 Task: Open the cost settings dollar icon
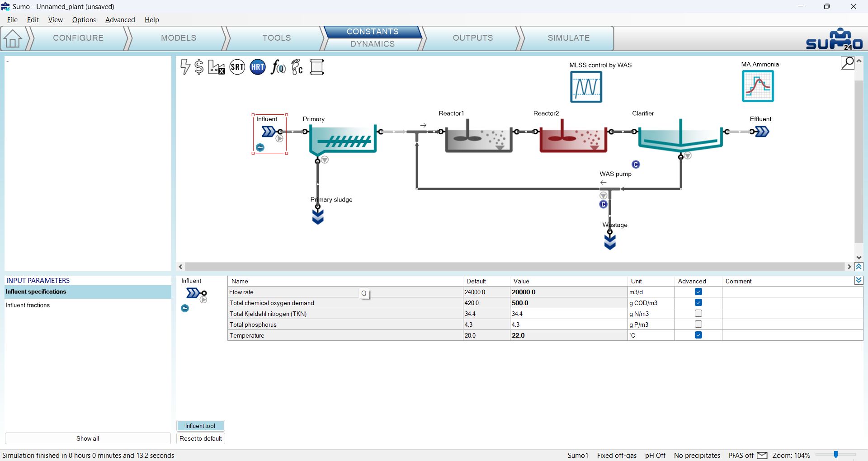tap(199, 67)
